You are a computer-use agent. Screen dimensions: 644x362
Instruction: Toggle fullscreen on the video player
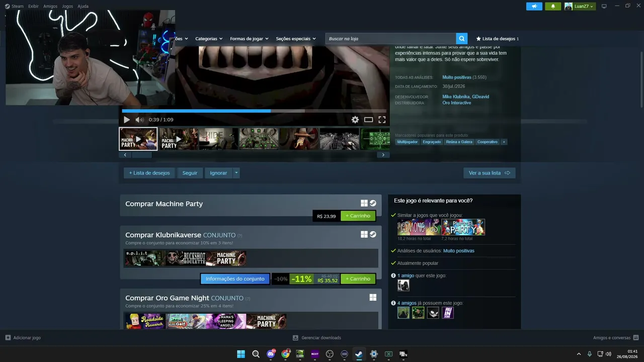tap(382, 120)
